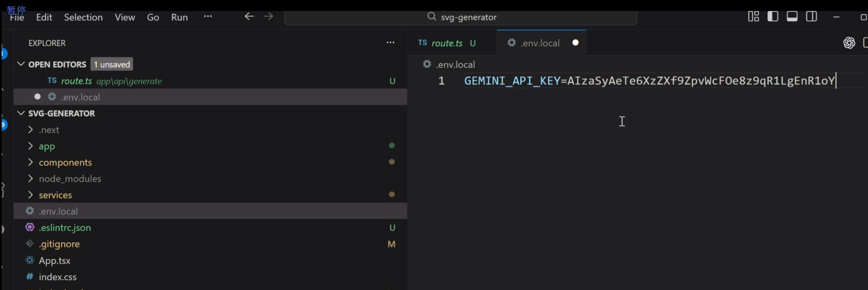Screen dimensions: 868x290
Task: Click the svg-generator command center search box
Action: (x=461, y=17)
